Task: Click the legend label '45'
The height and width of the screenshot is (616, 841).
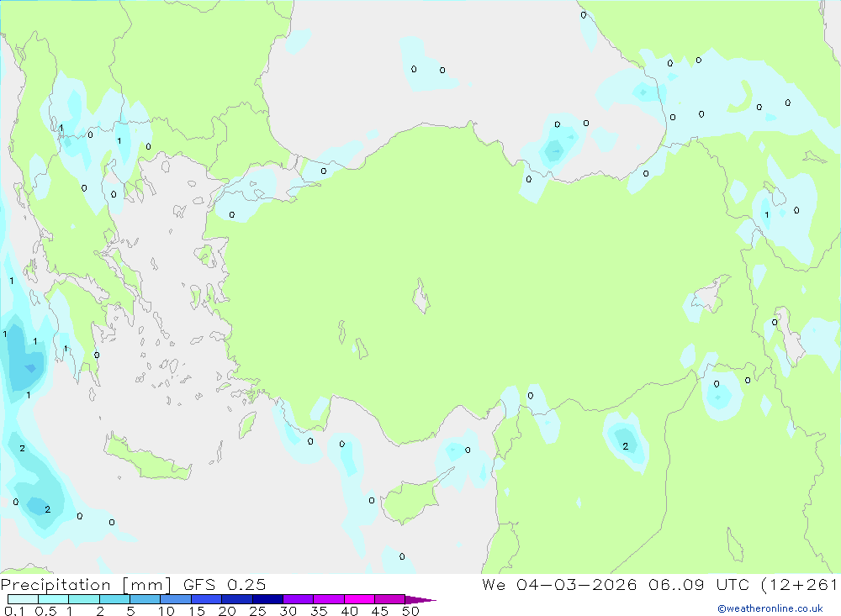Action: click(380, 611)
